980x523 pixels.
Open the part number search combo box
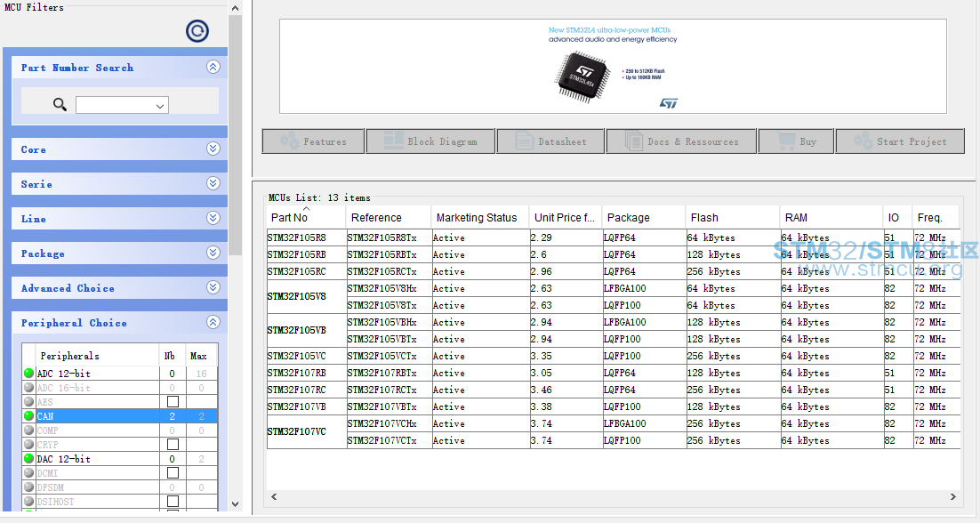point(122,105)
